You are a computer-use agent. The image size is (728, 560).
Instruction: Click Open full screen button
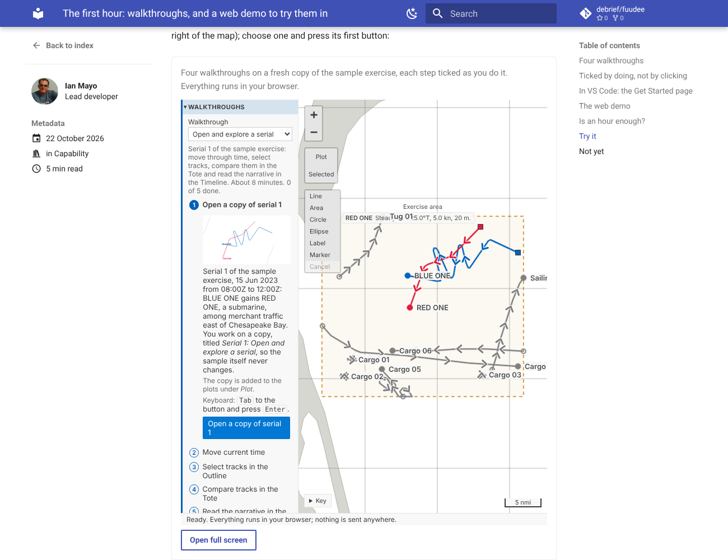[x=218, y=540]
